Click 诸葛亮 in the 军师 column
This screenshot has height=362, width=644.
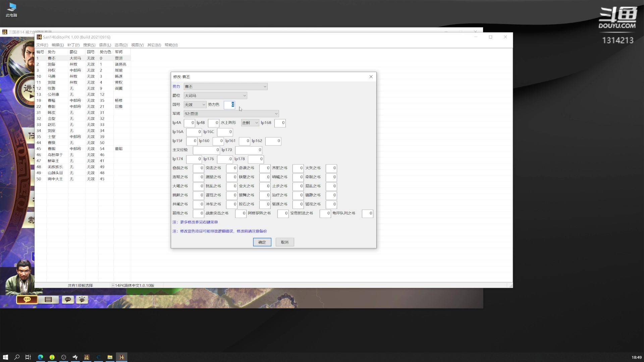coord(121,64)
